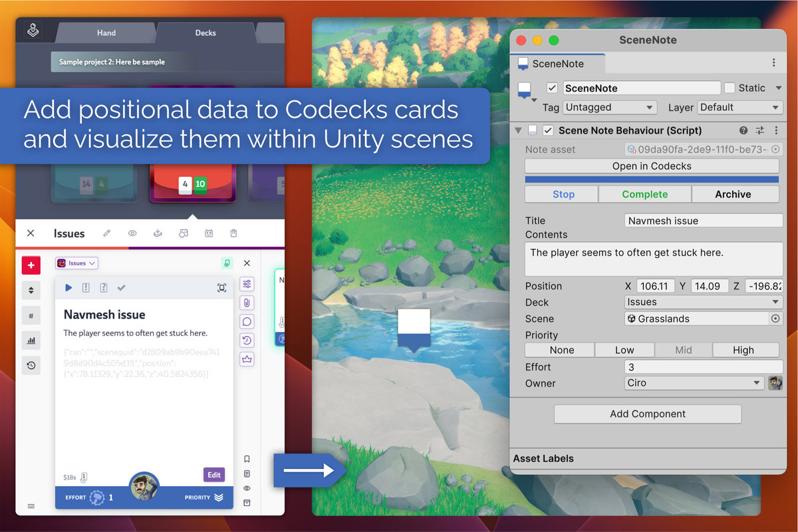798x532 pixels.
Task: Click the fullscreen expand icon on card
Action: coord(221,287)
